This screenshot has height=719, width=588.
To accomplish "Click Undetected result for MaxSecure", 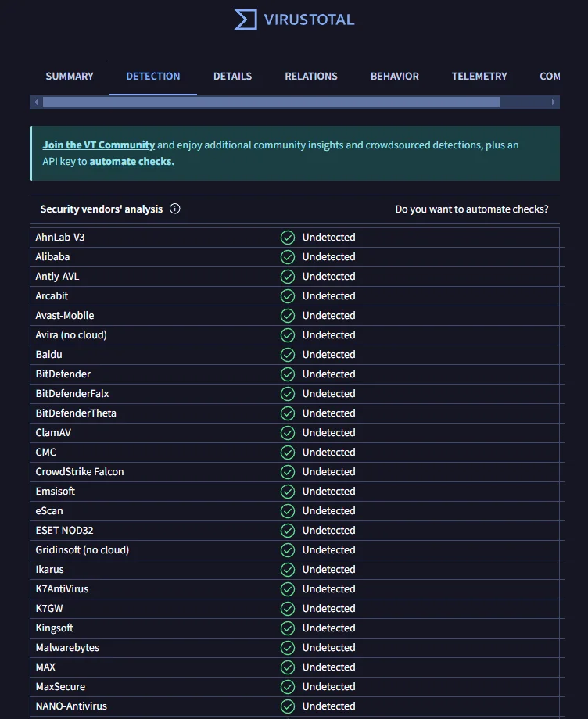I will click(329, 687).
